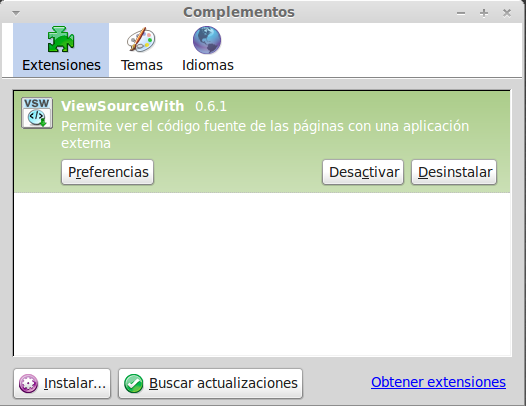Open Preferencias for ViewSourceWith

click(x=108, y=172)
